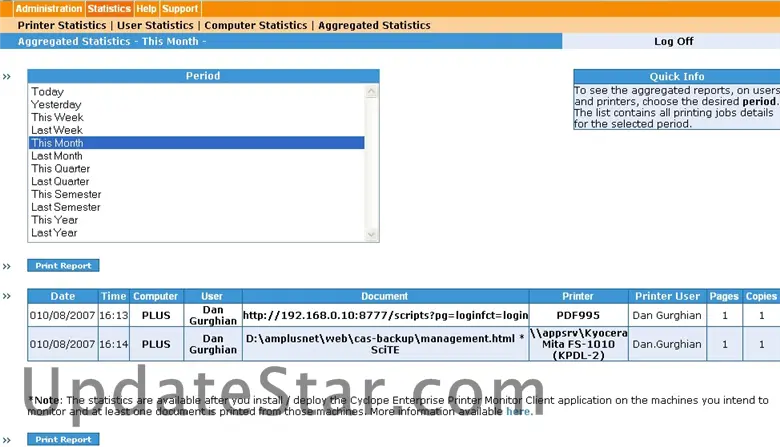This screenshot has width=780, height=447.
Task: Select Yesterday in Period list
Action: coord(196,104)
